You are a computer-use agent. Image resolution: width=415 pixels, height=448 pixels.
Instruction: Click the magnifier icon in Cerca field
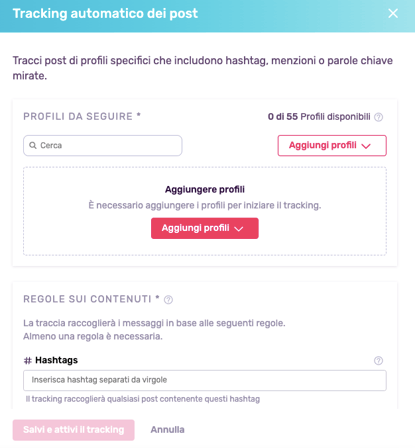tap(33, 145)
